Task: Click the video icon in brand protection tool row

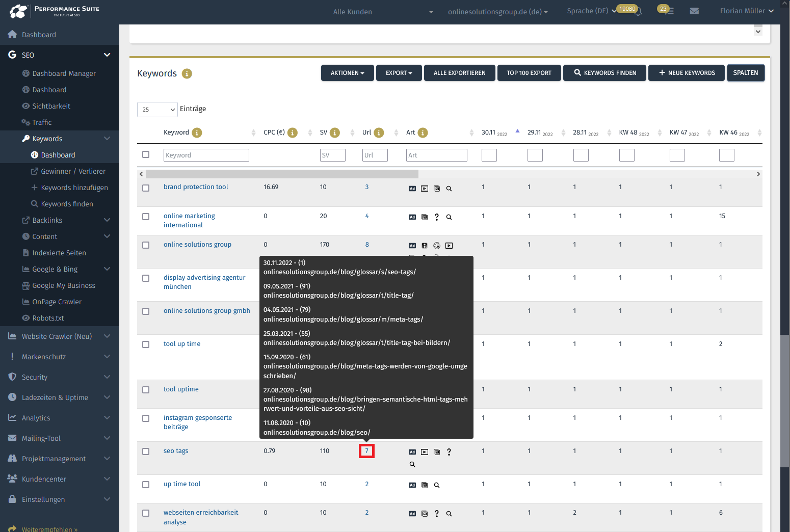Action: (425, 189)
